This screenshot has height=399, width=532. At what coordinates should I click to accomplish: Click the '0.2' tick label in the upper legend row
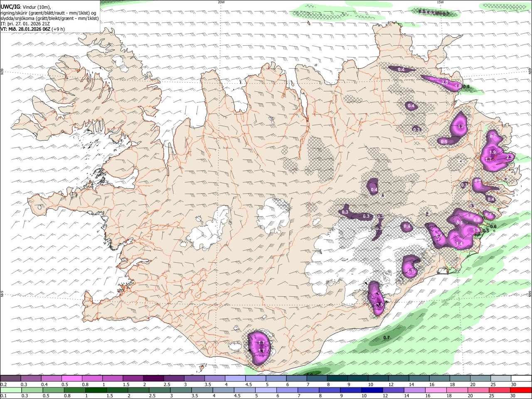(4, 384)
